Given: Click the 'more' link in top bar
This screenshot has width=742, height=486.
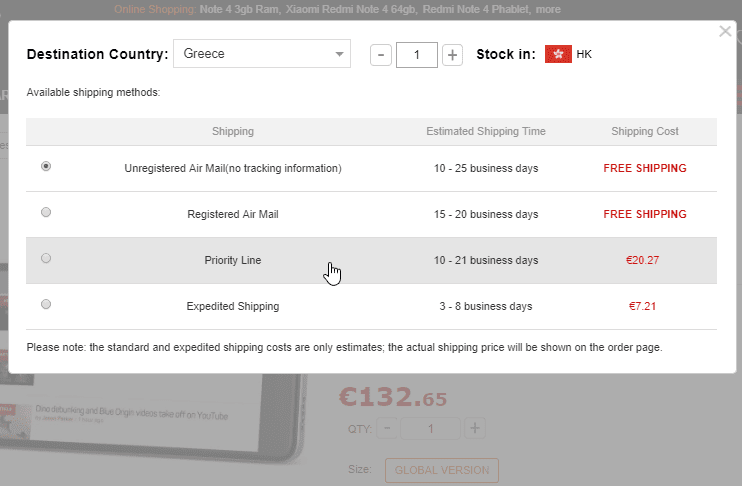Looking at the screenshot, I should pyautogui.click(x=548, y=9).
